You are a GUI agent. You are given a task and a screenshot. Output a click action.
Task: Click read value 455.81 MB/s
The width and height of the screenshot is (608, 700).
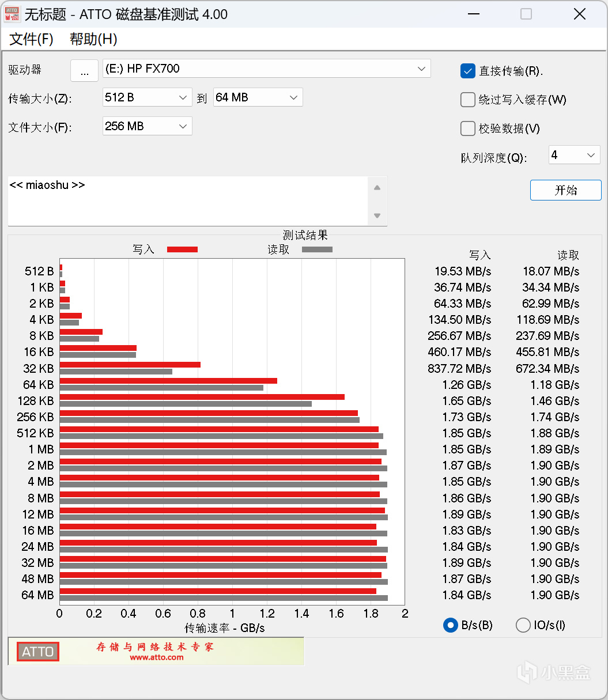coord(547,352)
